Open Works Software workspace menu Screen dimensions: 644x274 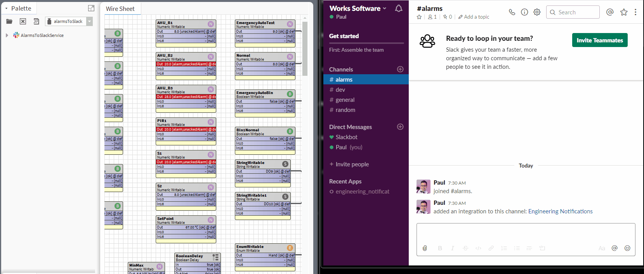pyautogui.click(x=358, y=8)
